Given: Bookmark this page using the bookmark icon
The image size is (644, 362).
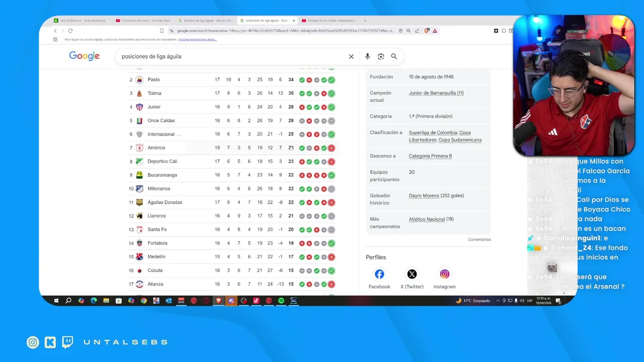Looking at the screenshot, I should coord(162,31).
